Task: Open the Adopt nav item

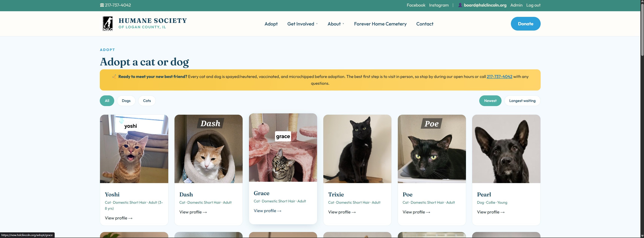Action: (271, 24)
